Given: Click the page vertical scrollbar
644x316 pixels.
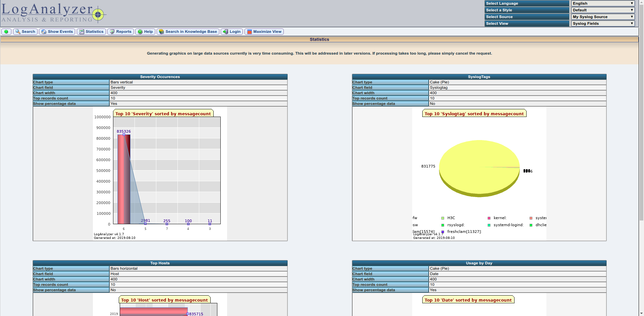Looking at the screenshot, I should (x=641, y=158).
